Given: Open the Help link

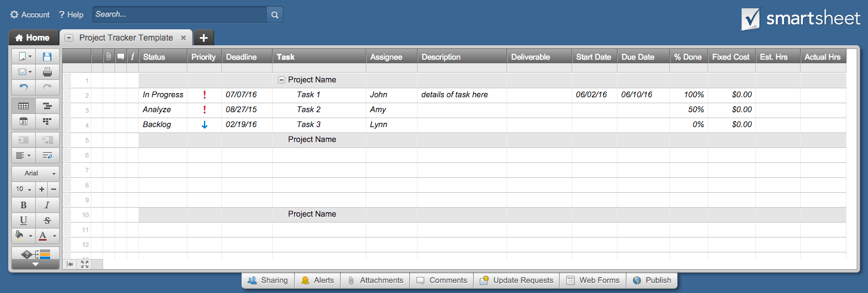Looking at the screenshot, I should point(71,14).
